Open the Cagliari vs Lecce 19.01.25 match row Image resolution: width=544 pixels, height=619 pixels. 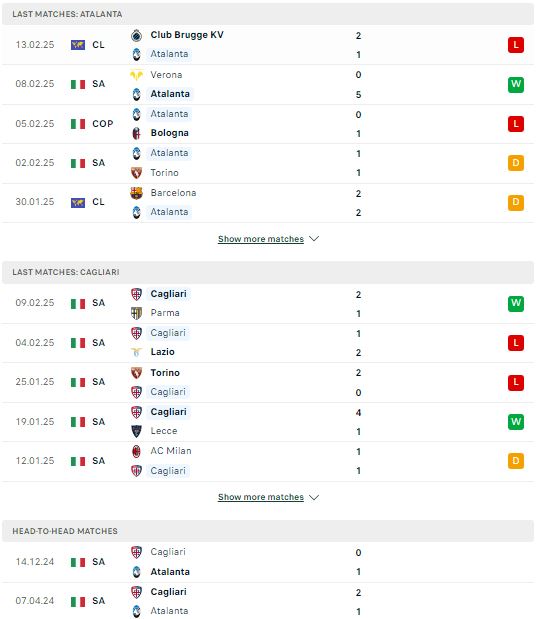point(268,422)
